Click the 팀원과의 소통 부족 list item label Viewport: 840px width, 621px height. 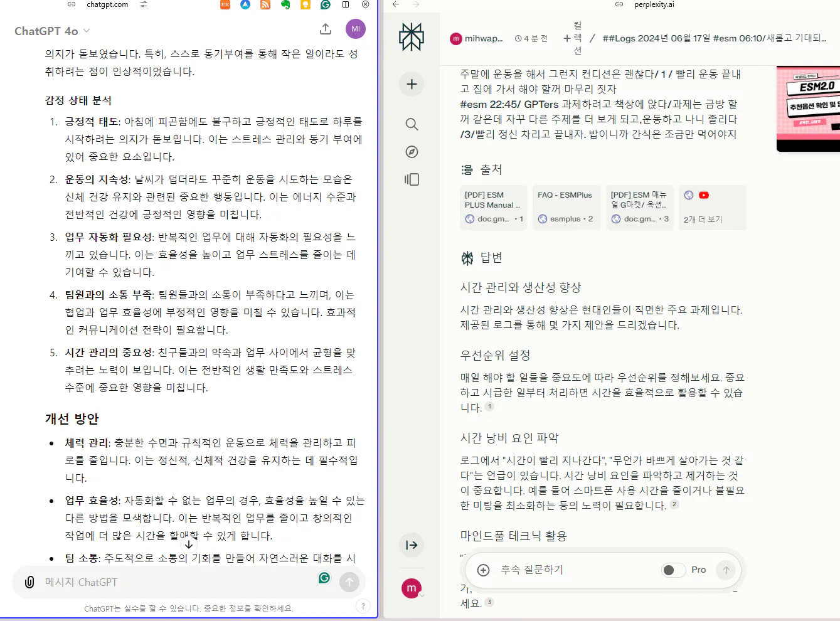coord(109,295)
